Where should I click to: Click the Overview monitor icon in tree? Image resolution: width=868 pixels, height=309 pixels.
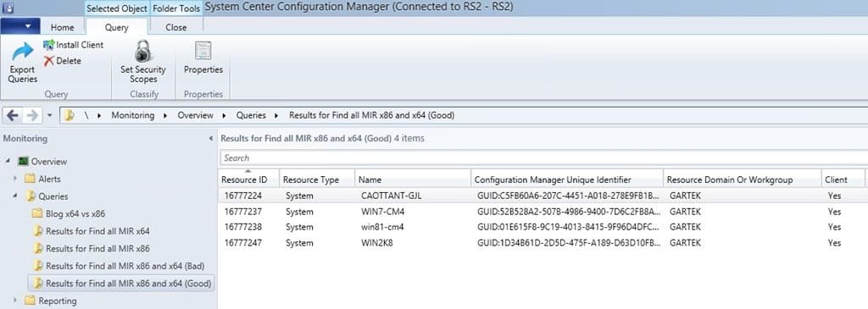23,162
